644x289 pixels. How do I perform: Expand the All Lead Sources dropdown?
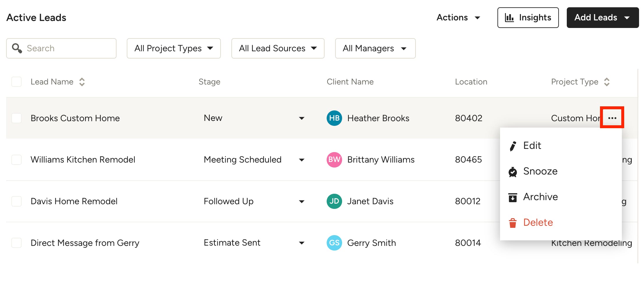pos(278,48)
